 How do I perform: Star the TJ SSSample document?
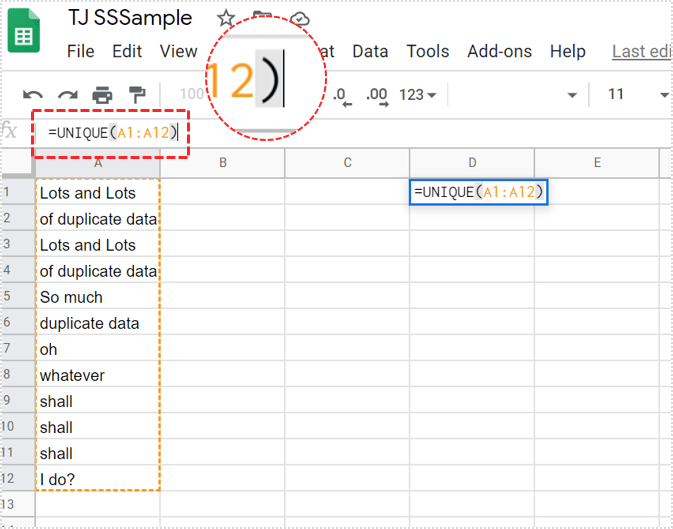[x=226, y=19]
